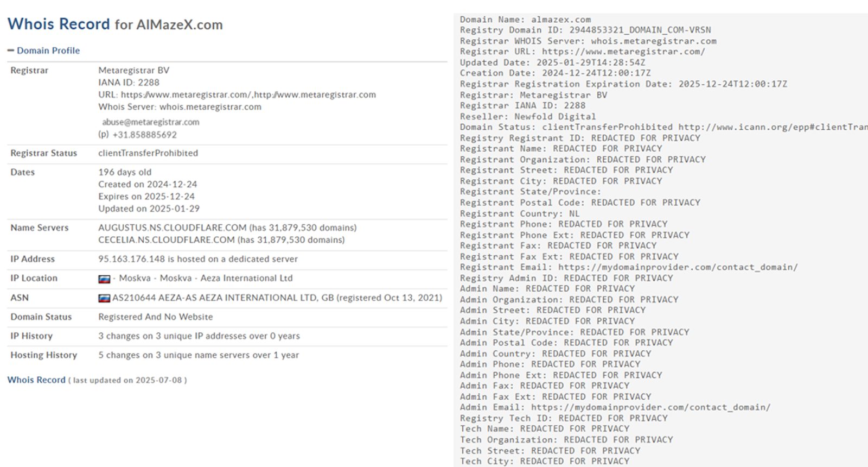This screenshot has height=467, width=868.
Task: Collapse the Domain Profile section
Action: [43, 51]
